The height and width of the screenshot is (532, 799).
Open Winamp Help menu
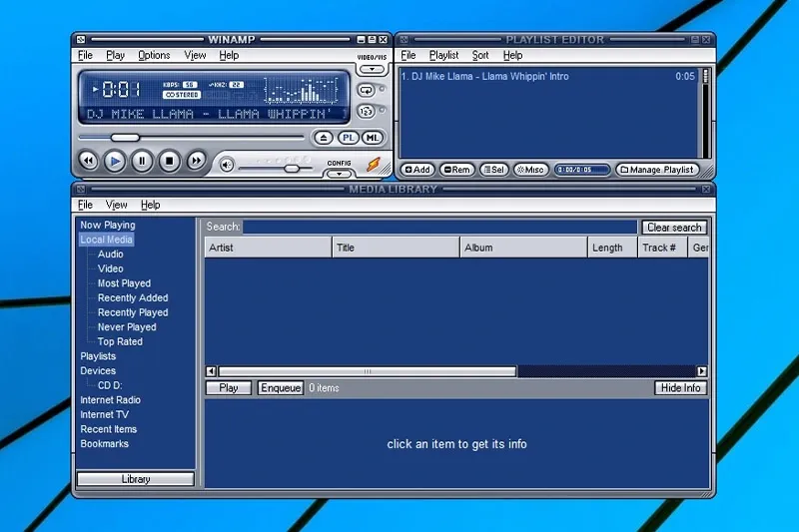pos(229,55)
